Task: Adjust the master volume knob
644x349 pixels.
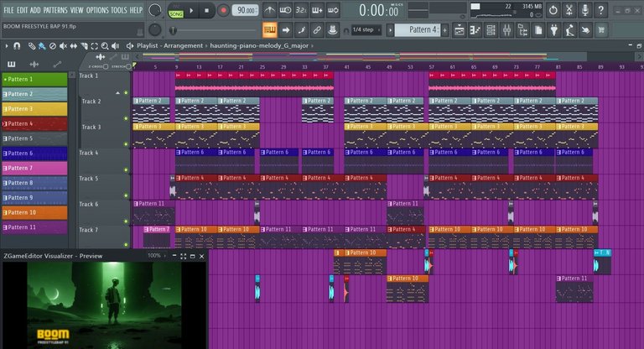Action: pos(155,10)
